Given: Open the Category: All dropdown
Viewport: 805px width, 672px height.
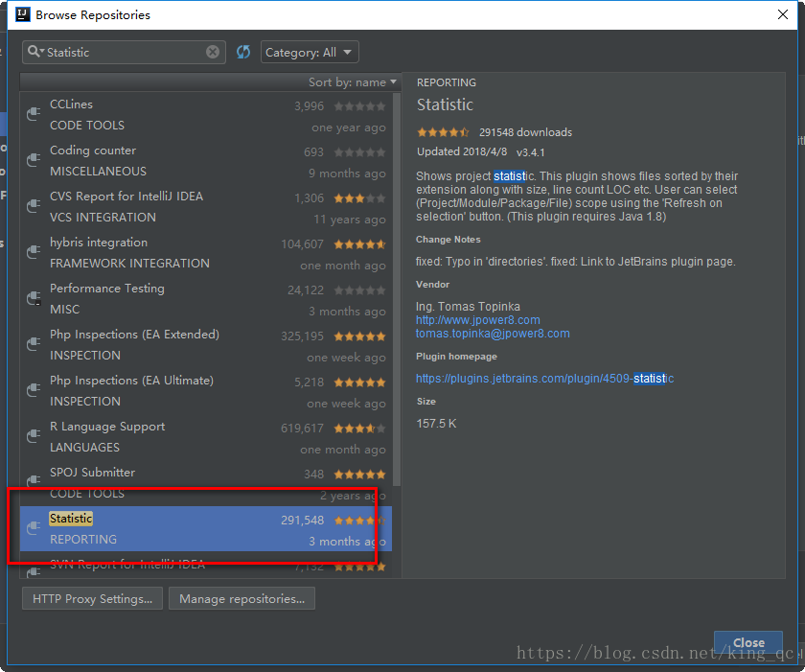Looking at the screenshot, I should click(x=310, y=53).
